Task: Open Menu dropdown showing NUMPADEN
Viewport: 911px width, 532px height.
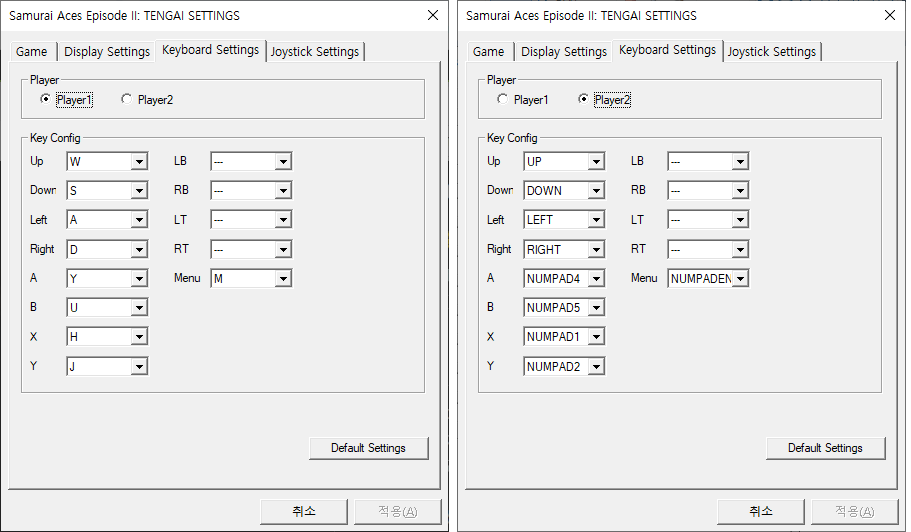Action: coord(708,278)
